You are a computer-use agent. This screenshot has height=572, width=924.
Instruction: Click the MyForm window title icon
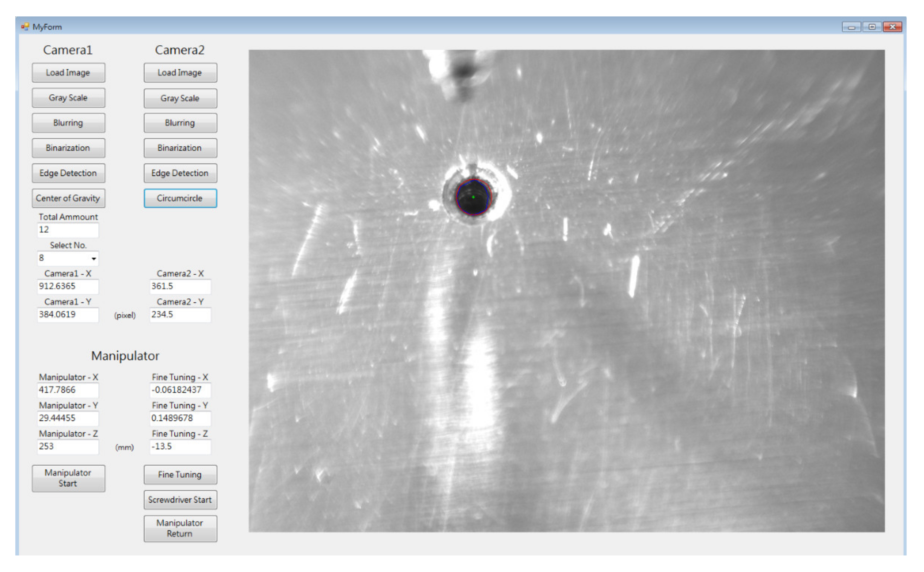(25, 27)
